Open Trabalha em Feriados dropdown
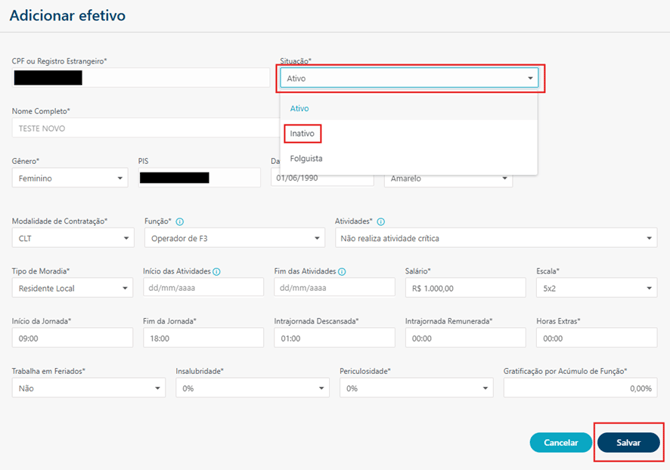This screenshot has width=670, height=470. coord(88,388)
